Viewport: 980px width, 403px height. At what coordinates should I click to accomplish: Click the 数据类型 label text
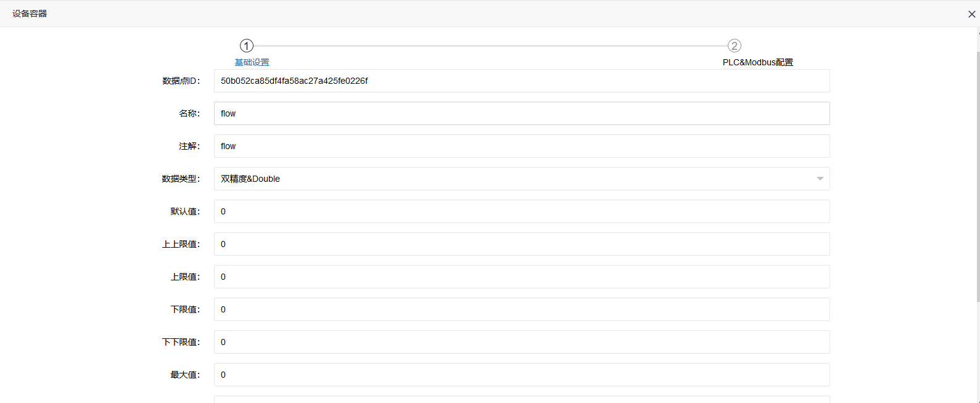pos(181,179)
